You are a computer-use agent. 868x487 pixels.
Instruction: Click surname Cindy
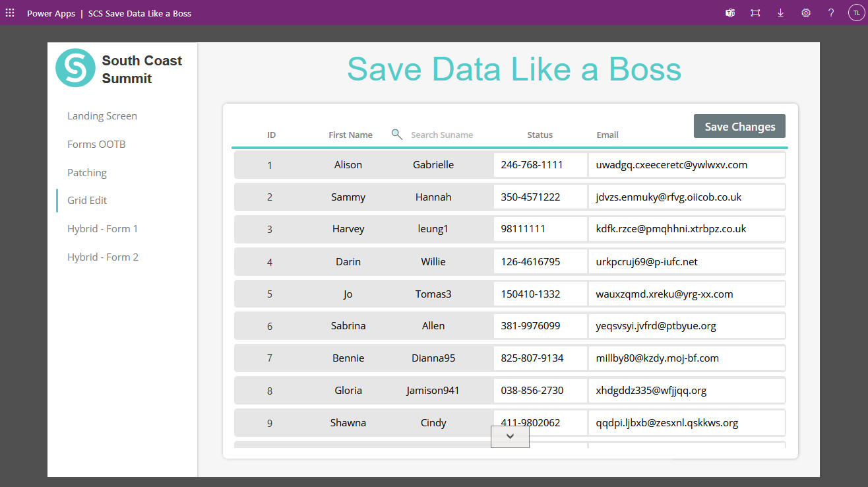coord(433,423)
